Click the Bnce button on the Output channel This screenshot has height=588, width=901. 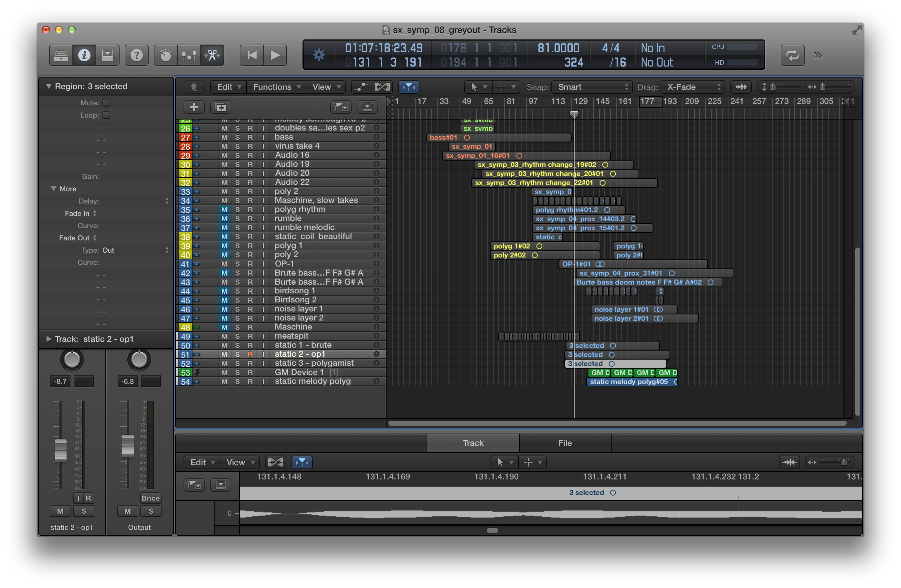150,498
